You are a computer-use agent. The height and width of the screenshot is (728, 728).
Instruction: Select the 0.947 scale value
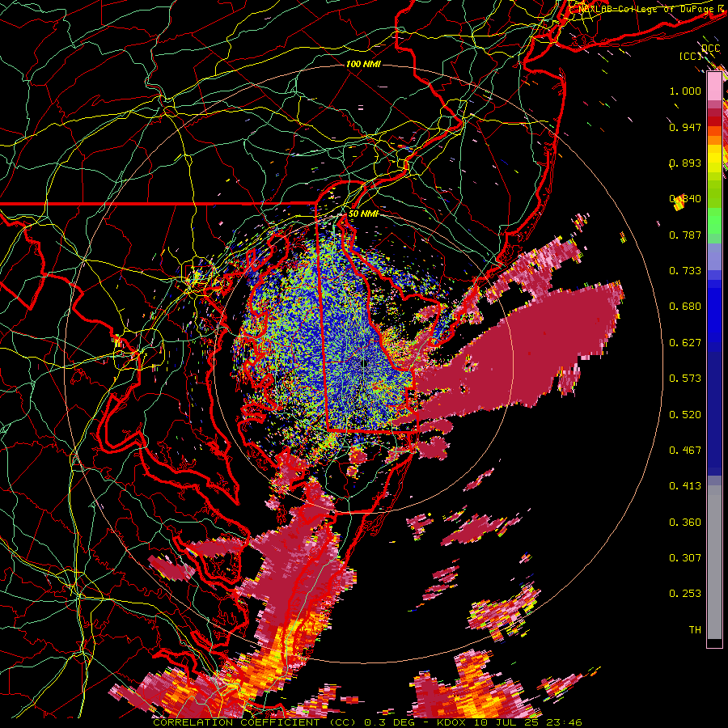685,127
